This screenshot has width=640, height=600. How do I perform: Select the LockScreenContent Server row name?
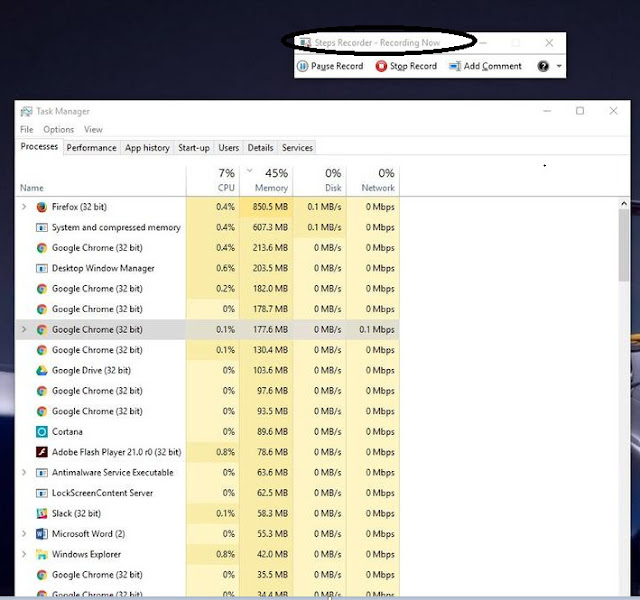pyautogui.click(x=102, y=493)
